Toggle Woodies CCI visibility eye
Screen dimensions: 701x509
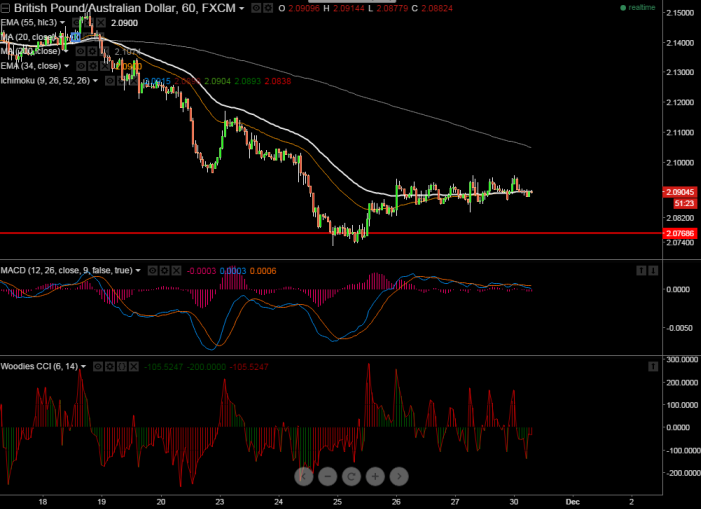pos(98,366)
